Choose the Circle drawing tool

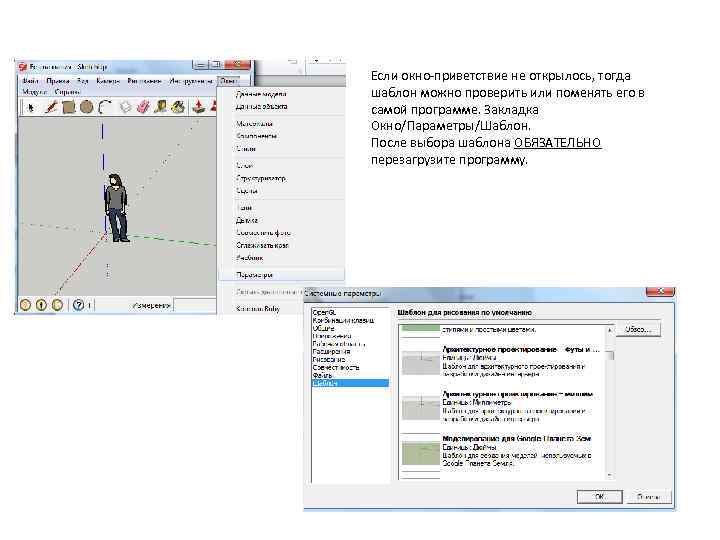(86, 107)
